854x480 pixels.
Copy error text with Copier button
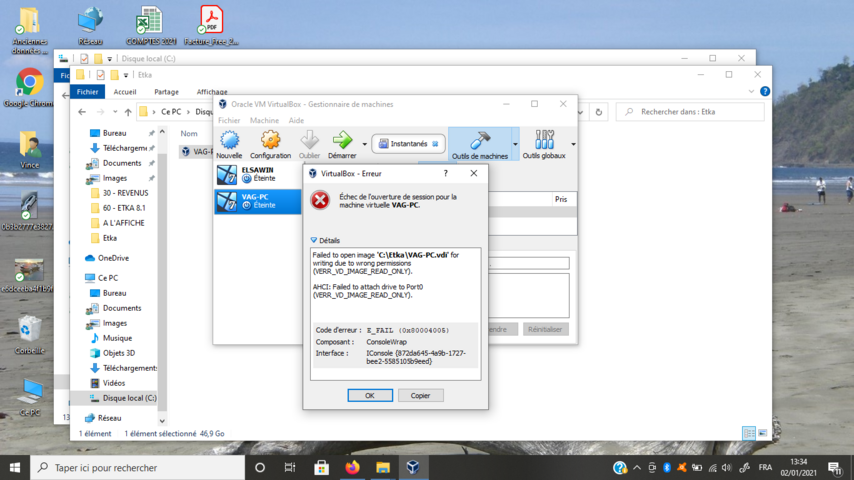click(x=420, y=396)
